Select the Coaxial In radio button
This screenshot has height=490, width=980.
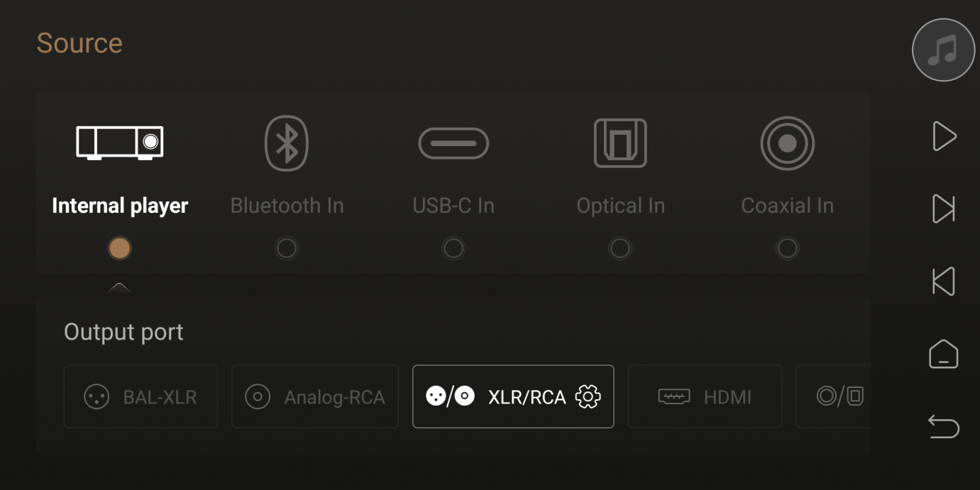pos(787,248)
